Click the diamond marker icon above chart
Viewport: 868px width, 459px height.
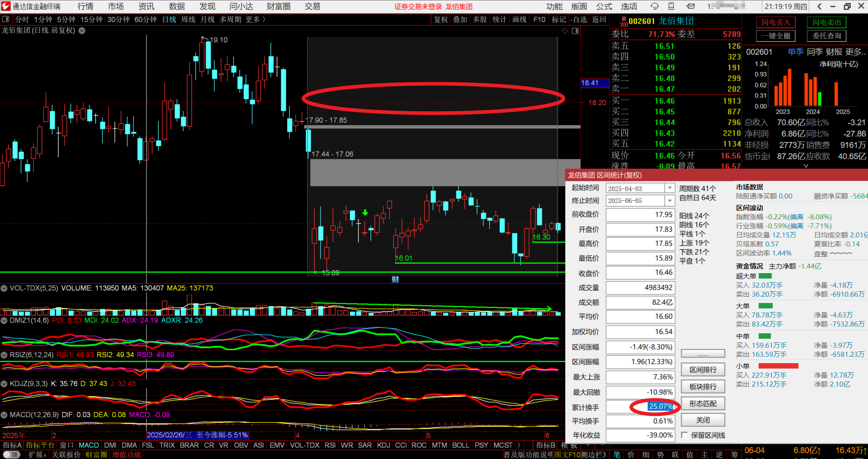565,31
